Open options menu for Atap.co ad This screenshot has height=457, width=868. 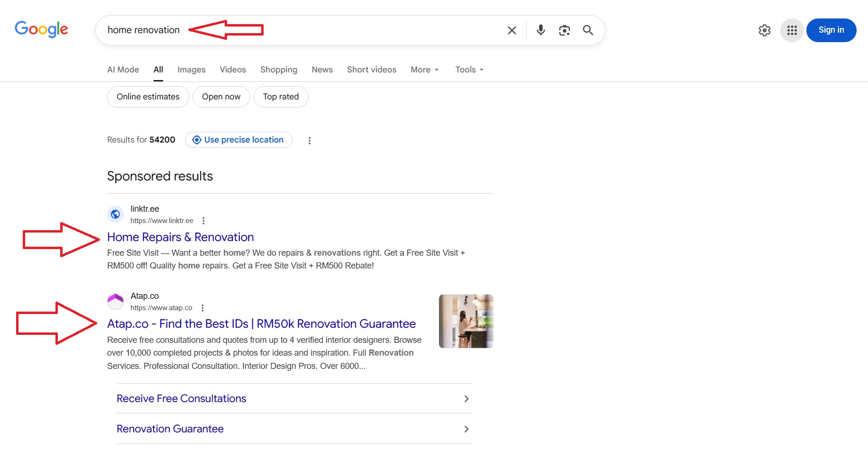point(202,308)
